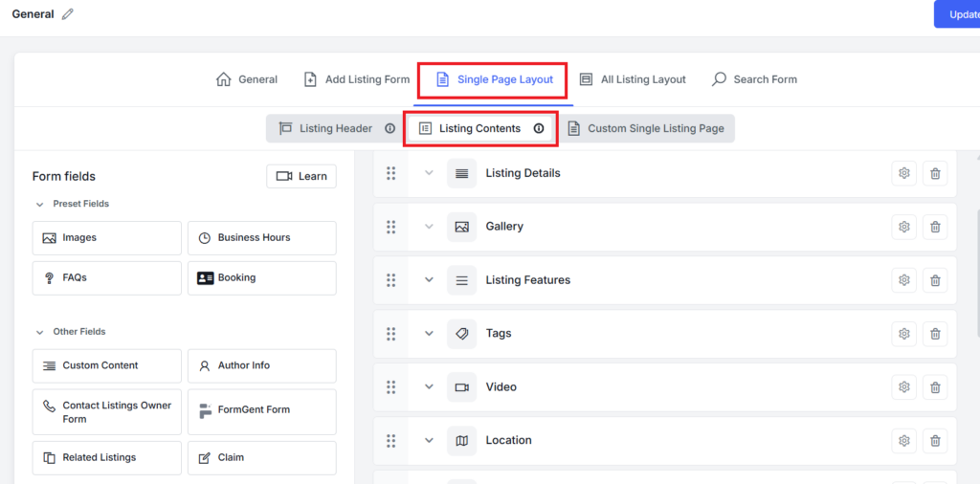Open settings gear for the Tags section

[903, 334]
